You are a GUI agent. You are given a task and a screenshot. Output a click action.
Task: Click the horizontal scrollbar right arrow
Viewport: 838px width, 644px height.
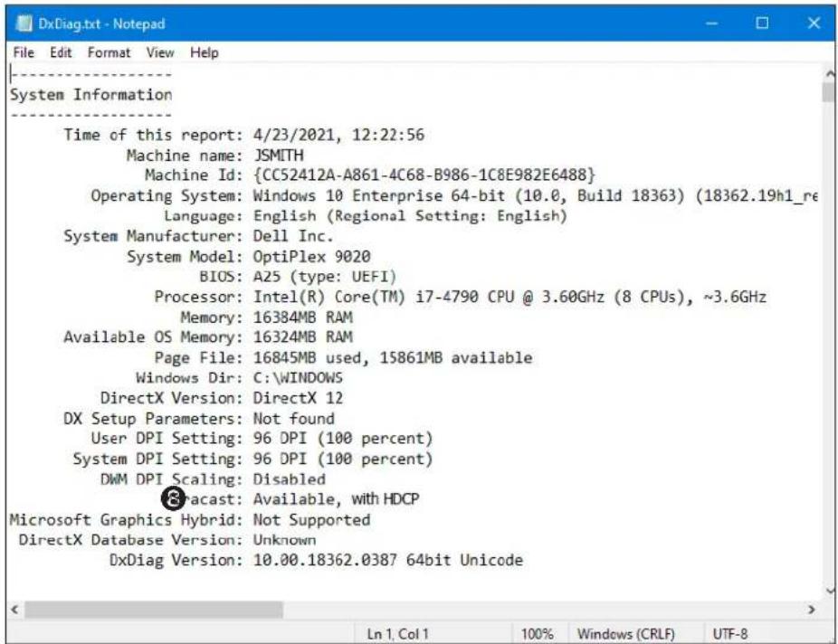(x=812, y=610)
